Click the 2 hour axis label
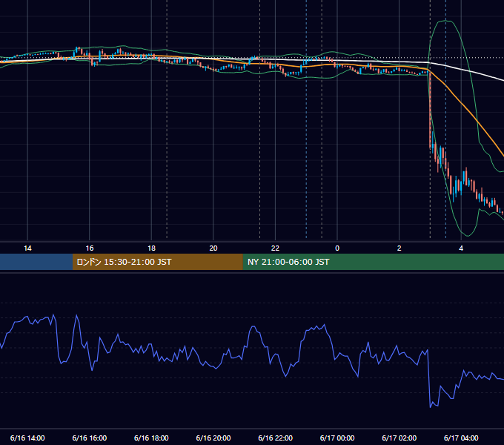 pos(399,248)
